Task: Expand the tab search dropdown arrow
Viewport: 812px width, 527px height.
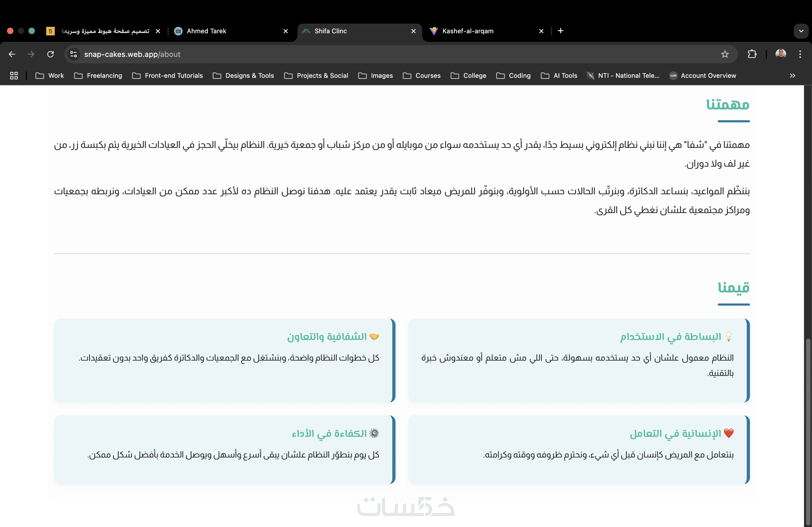Action: pyautogui.click(x=801, y=31)
